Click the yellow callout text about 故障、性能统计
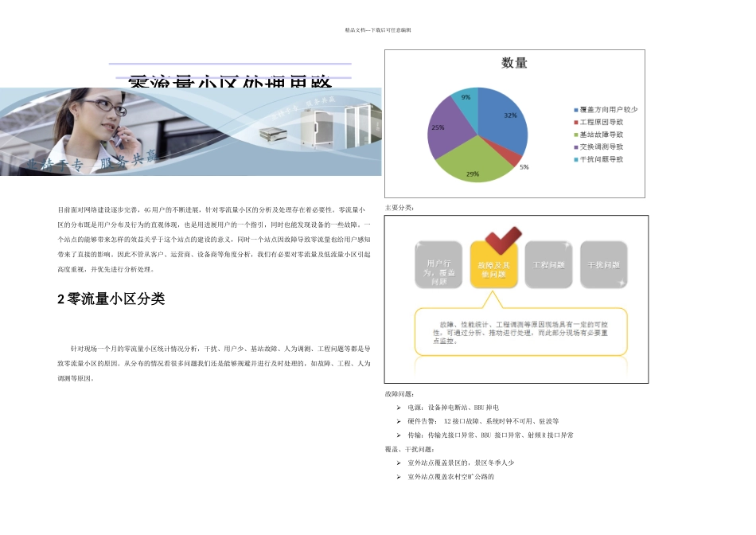This screenshot has height=535, width=756. (520, 333)
